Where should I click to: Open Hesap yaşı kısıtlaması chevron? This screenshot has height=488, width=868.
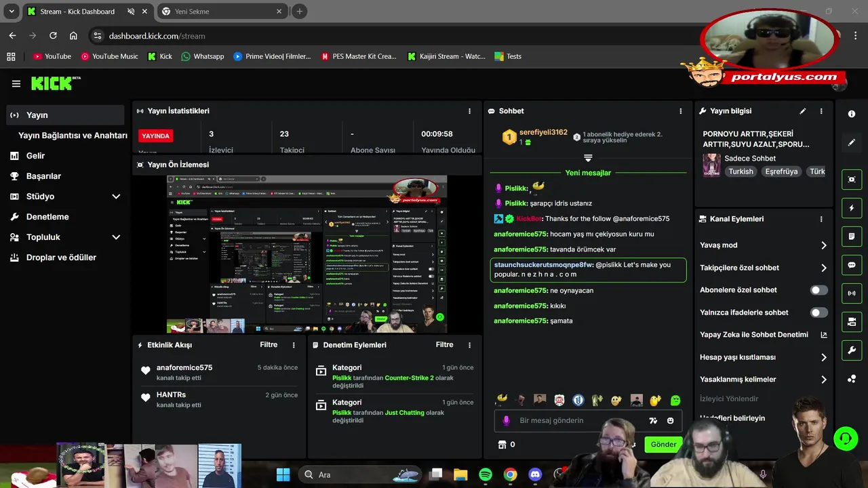point(823,357)
